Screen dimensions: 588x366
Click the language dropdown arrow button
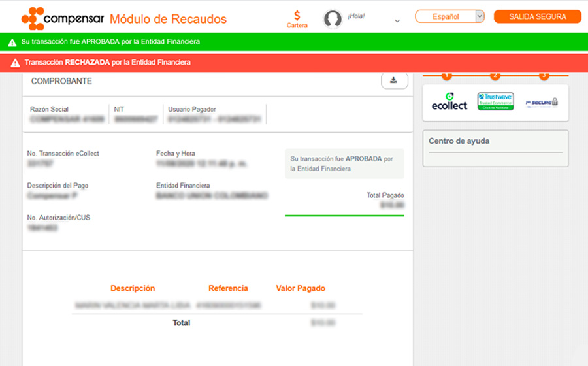[x=480, y=16]
